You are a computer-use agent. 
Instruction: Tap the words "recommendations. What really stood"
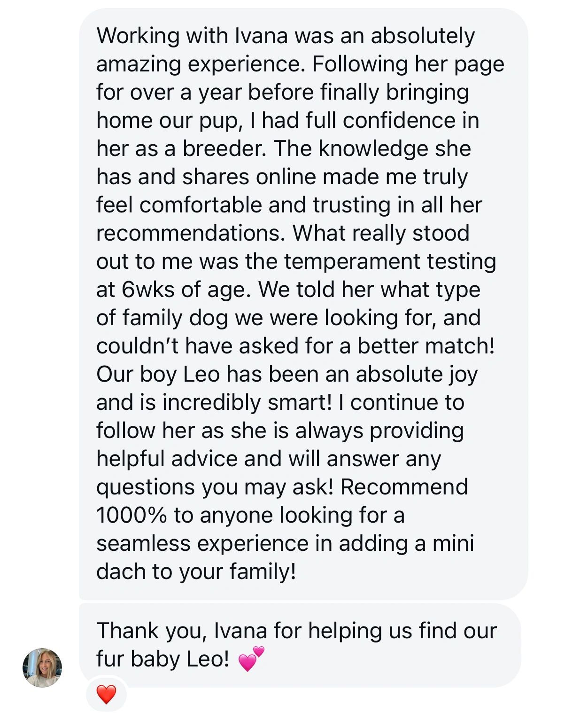(x=283, y=234)
